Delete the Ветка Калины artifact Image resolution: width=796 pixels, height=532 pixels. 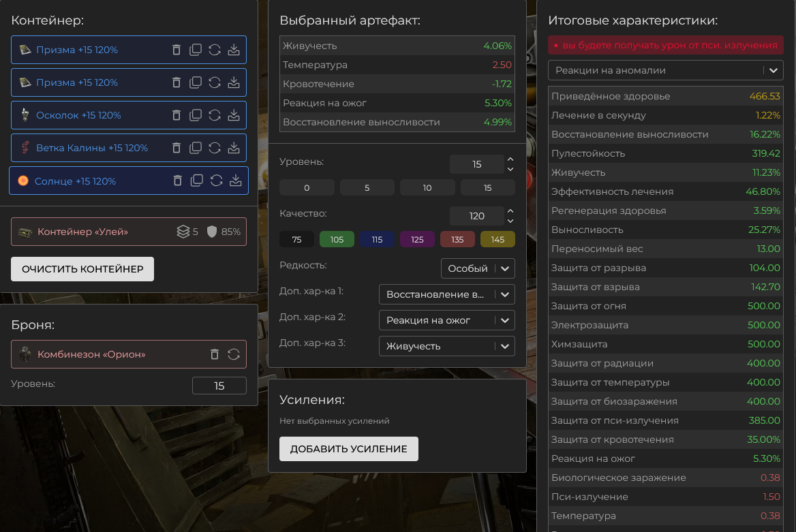[x=176, y=148]
